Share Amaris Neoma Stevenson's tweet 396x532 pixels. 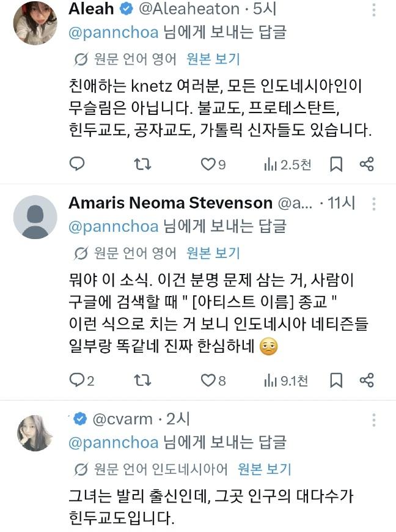tap(367, 380)
